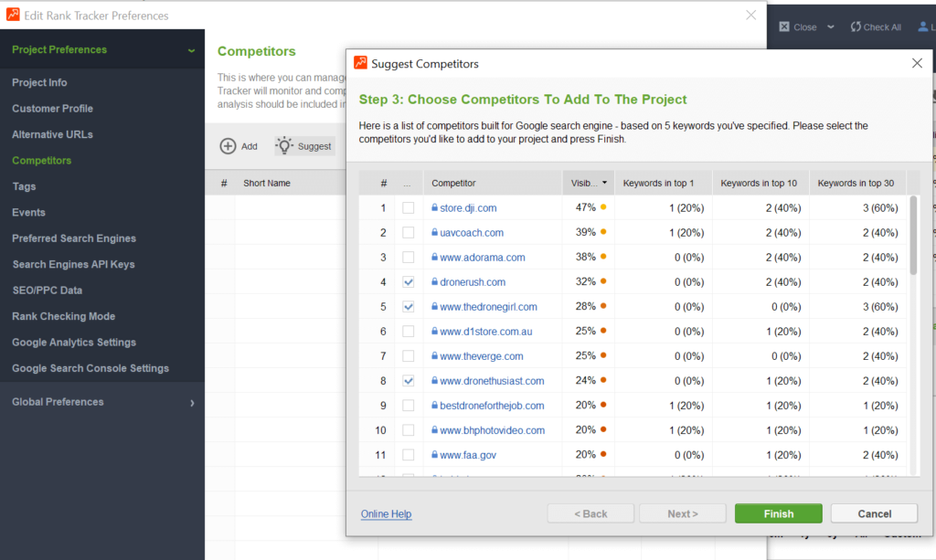Click the Check All refresh icon
This screenshot has width=936, height=560.
[856, 26]
